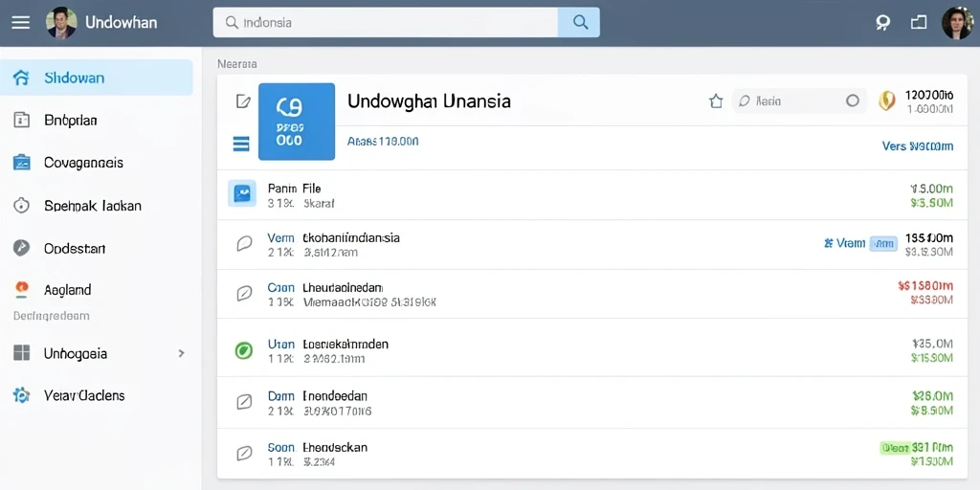The height and width of the screenshot is (490, 980).
Task: Open the blue C9 tile thumbnail
Action: coord(297,122)
